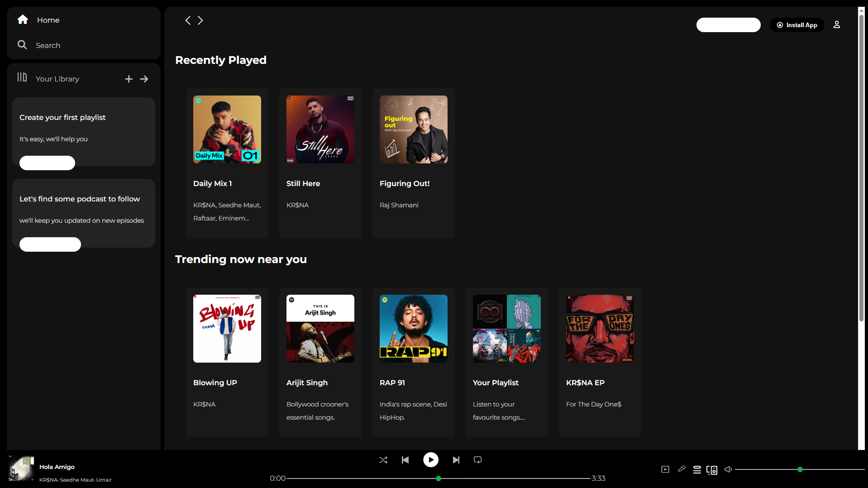Open the Now Playing view icon
This screenshot has width=868, height=488.
(x=665, y=469)
